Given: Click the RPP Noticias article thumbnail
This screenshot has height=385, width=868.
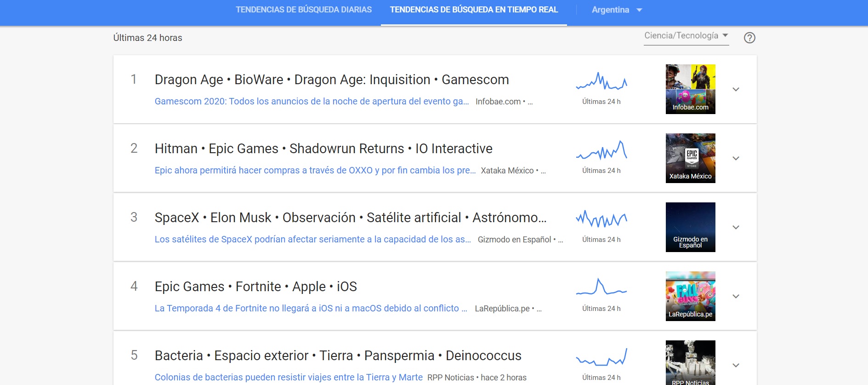Looking at the screenshot, I should [x=690, y=362].
